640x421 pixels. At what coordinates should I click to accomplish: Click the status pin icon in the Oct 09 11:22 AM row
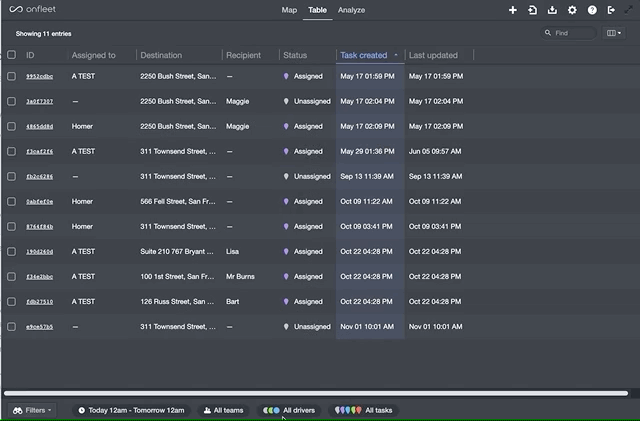point(286,202)
